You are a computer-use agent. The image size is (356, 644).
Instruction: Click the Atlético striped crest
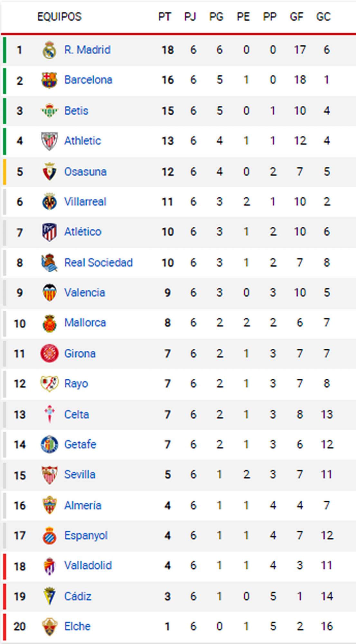coord(50,232)
